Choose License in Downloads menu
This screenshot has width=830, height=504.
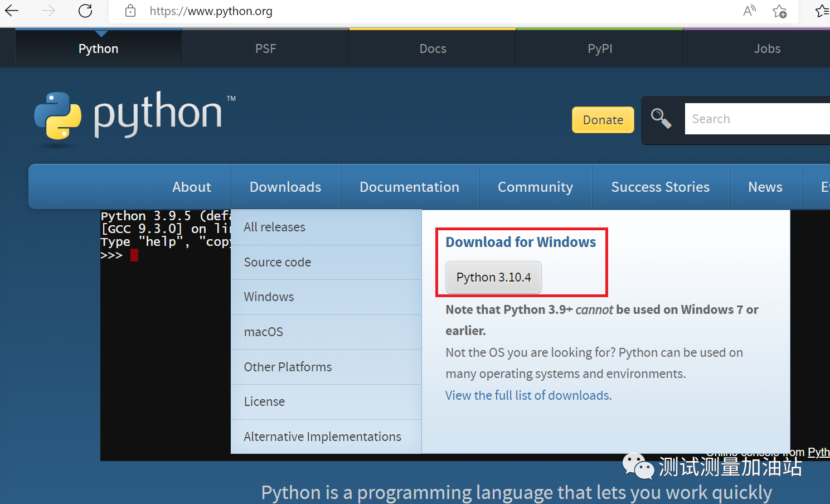pyautogui.click(x=326, y=401)
